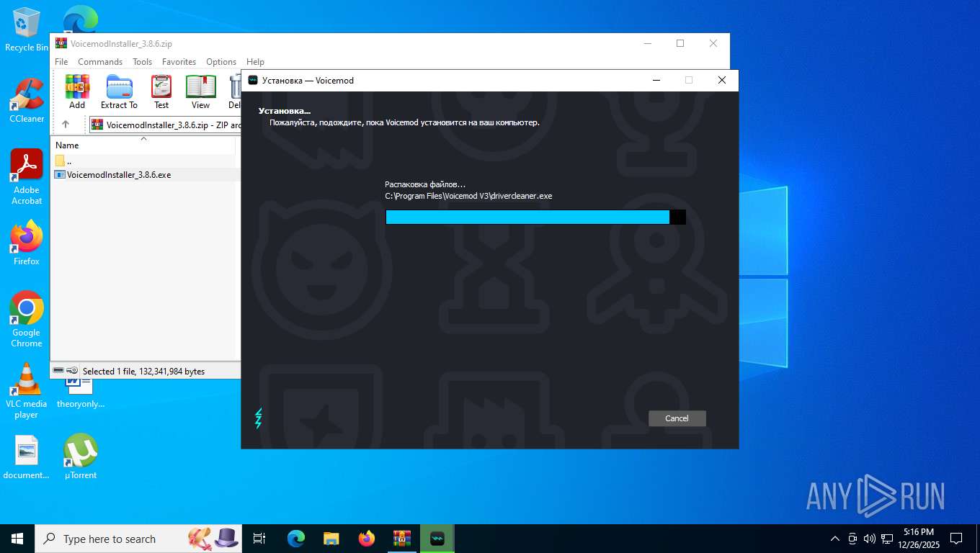Open µTorrent desktop shortcut

coord(81,457)
